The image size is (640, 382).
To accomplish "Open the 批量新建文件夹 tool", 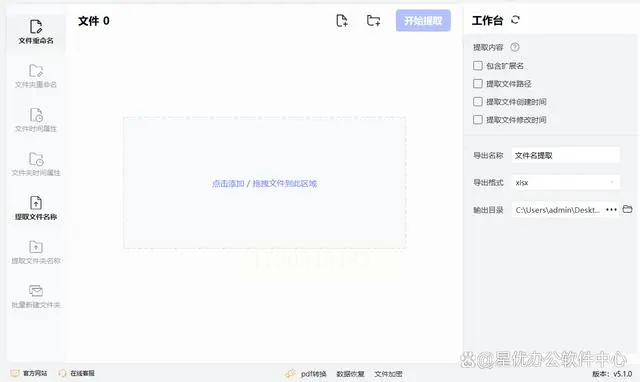I will click(36, 296).
